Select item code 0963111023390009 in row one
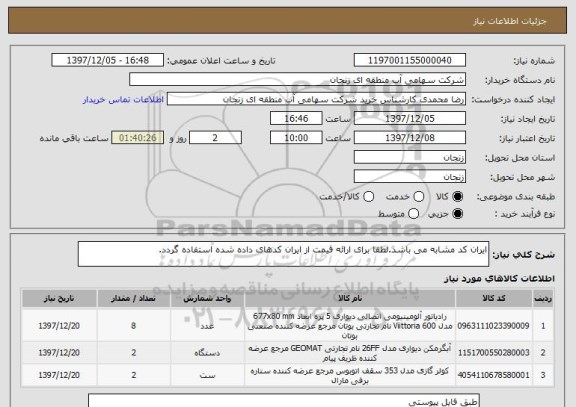The width and height of the screenshot is (576, 407). tap(493, 326)
